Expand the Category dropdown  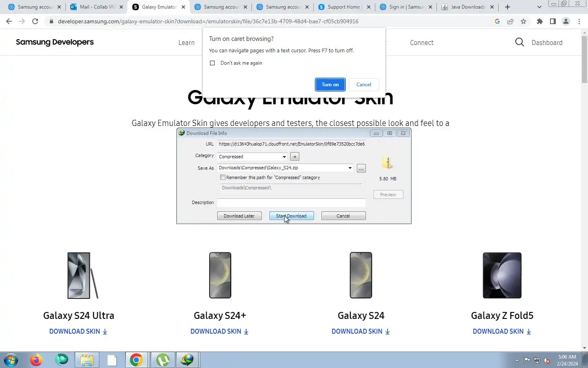click(x=284, y=157)
